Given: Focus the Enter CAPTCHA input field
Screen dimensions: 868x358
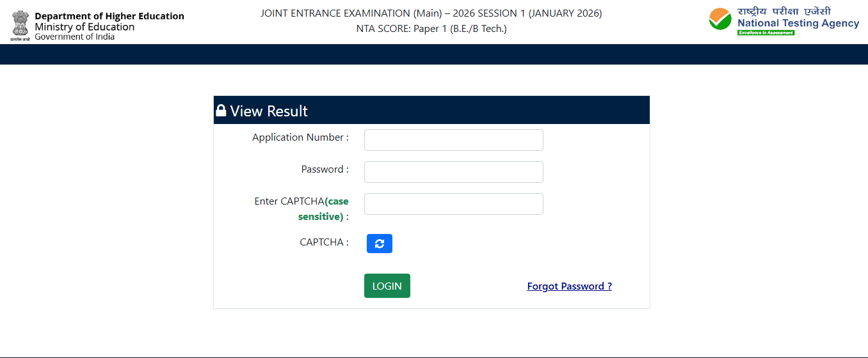Looking at the screenshot, I should [x=453, y=204].
